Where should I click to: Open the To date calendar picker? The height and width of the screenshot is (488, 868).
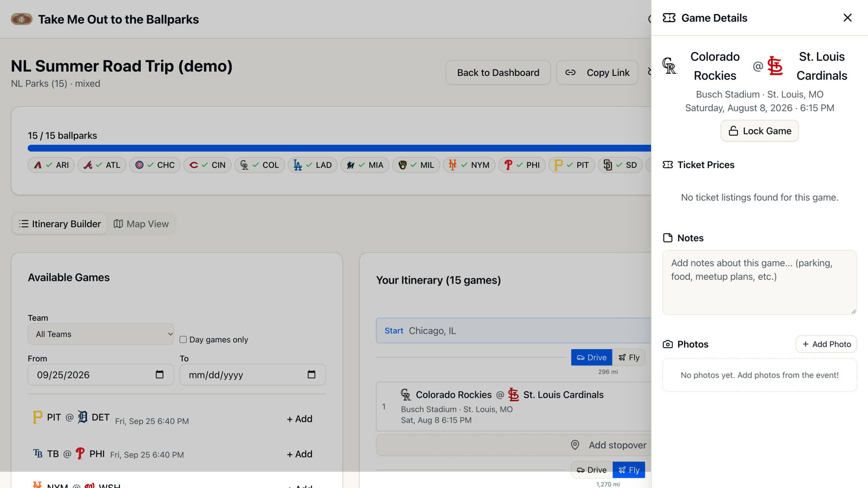(311, 375)
